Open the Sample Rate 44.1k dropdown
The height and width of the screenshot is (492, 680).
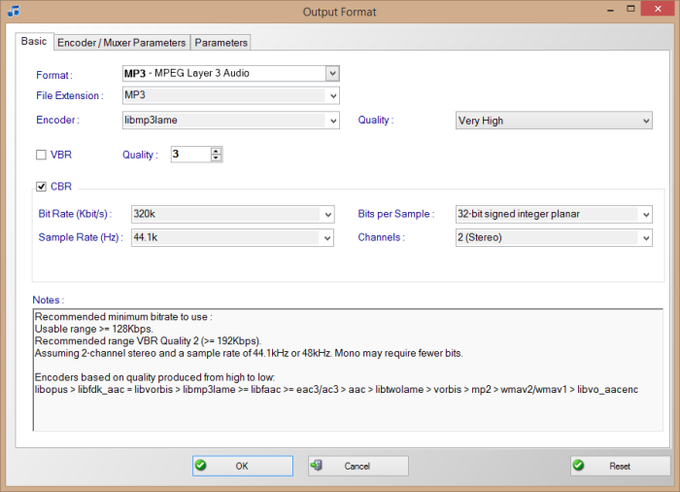coord(327,238)
